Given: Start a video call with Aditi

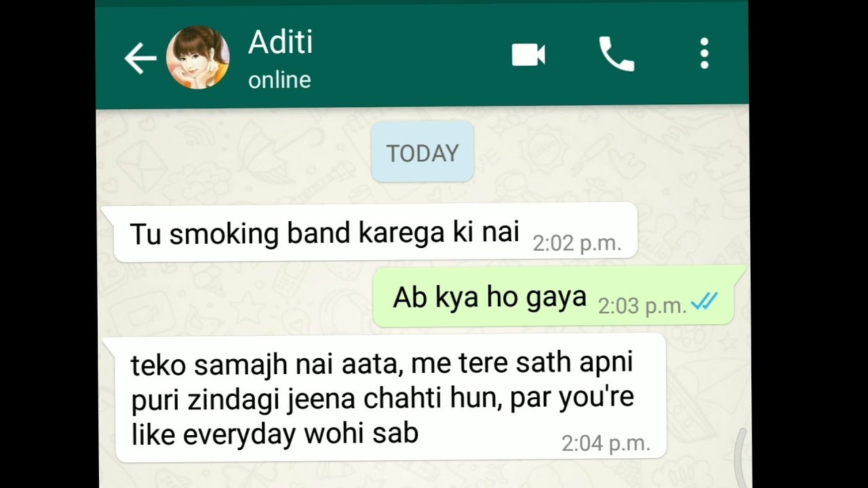Looking at the screenshot, I should [x=528, y=55].
